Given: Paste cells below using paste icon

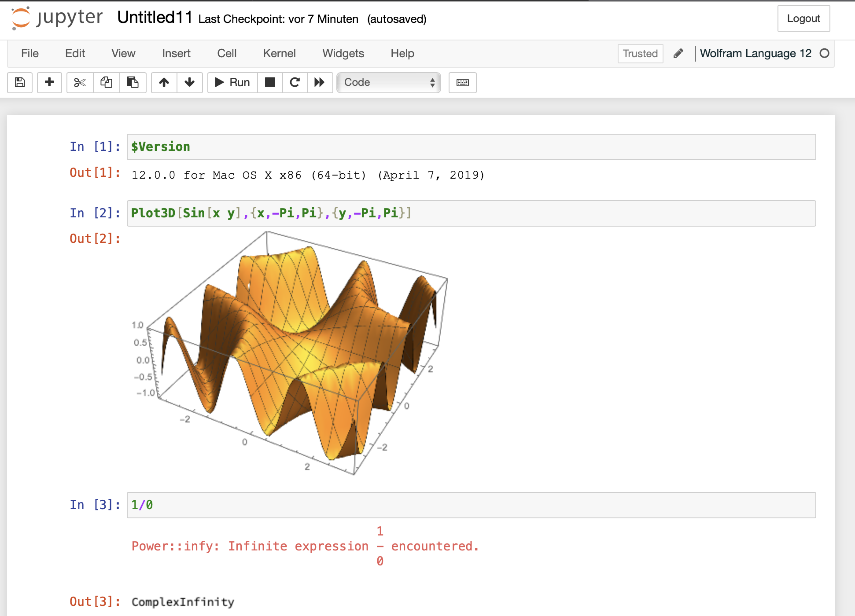Looking at the screenshot, I should pyautogui.click(x=133, y=82).
